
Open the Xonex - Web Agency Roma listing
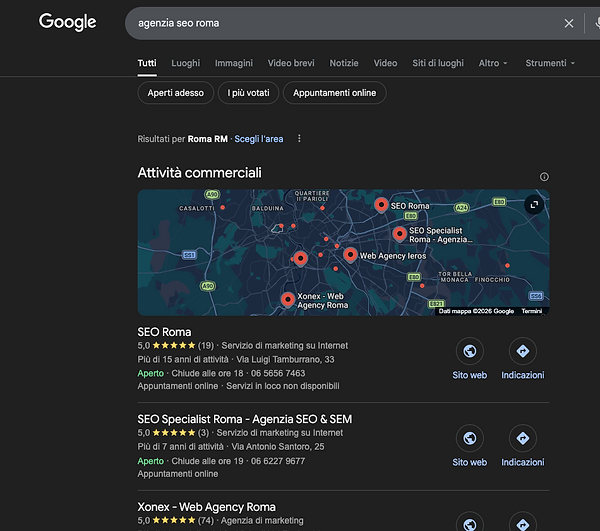206,507
